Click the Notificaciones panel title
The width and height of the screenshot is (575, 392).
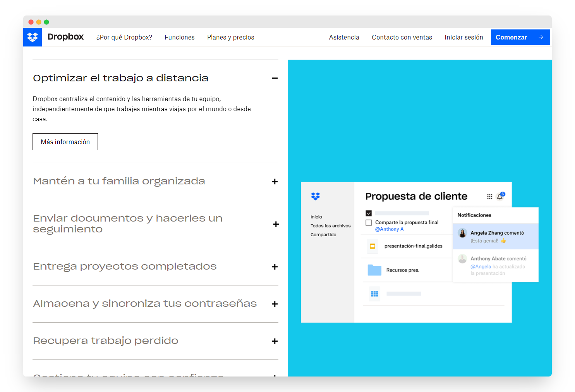point(474,215)
